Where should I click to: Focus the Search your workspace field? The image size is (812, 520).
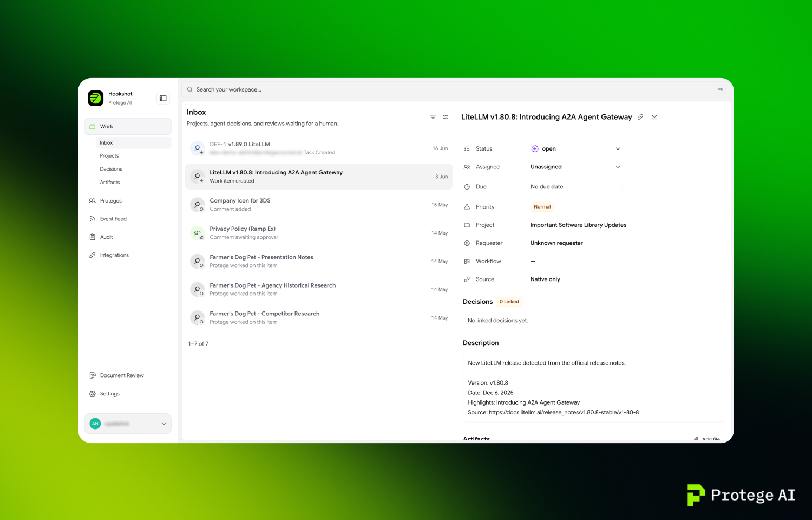click(456, 89)
